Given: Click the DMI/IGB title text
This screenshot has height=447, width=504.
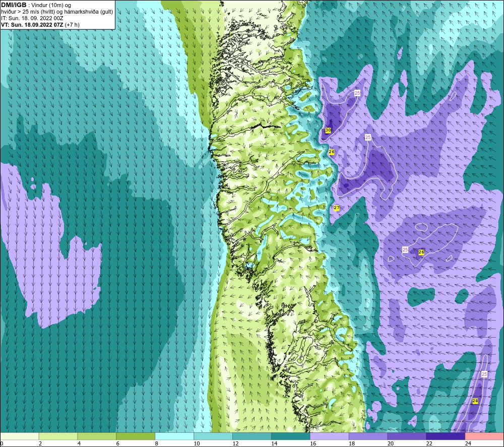Looking at the screenshot, I should coord(14,5).
